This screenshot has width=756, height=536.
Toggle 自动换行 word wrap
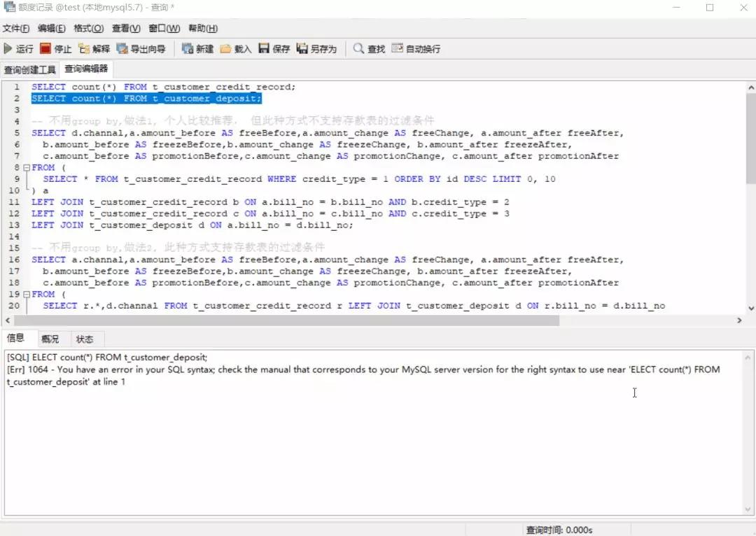416,49
